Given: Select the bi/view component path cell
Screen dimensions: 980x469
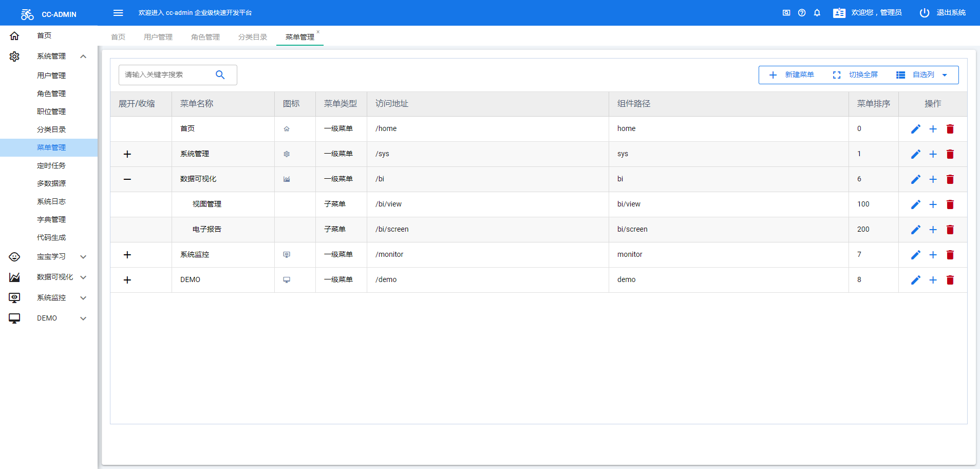Looking at the screenshot, I should click(729, 204).
